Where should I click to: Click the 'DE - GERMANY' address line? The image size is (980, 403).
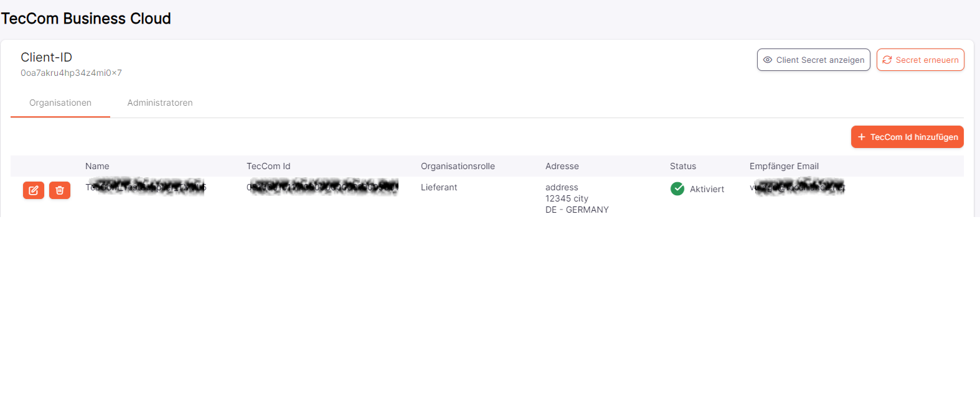[577, 210]
